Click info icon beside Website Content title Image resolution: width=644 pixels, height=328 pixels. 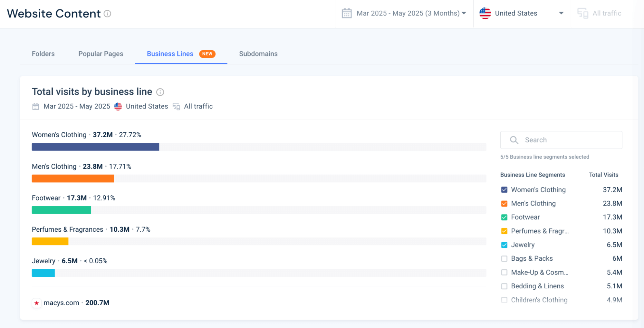coord(107,14)
